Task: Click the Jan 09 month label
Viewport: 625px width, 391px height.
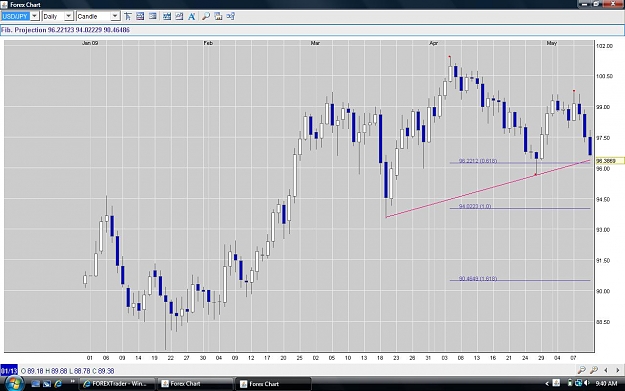Action: 90,43
